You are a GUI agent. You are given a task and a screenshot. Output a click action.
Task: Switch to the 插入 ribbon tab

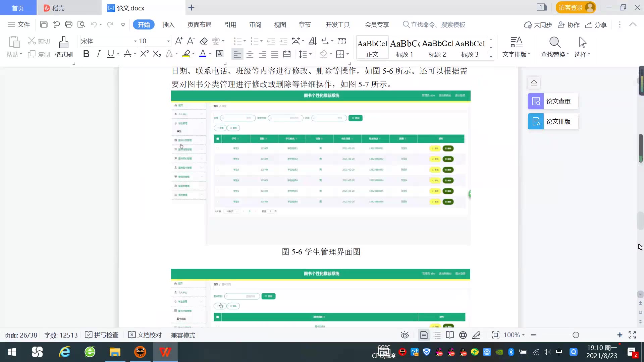[x=168, y=25]
